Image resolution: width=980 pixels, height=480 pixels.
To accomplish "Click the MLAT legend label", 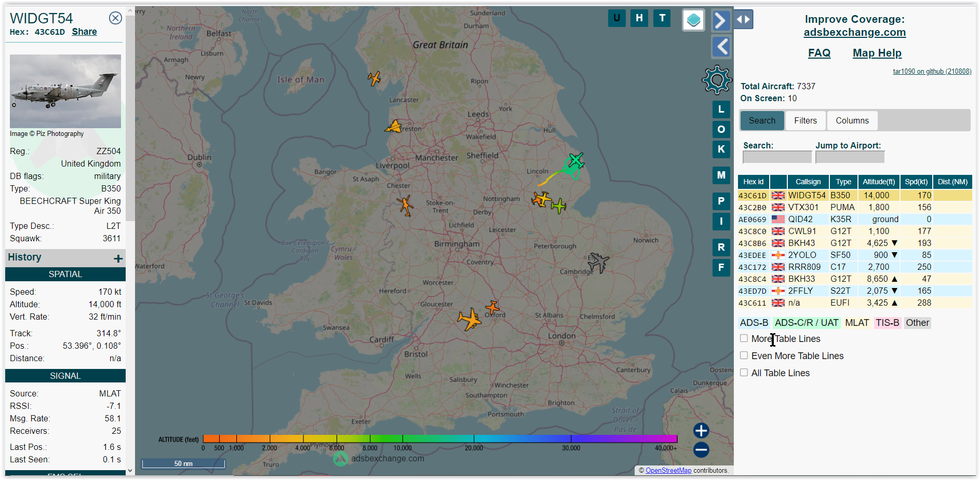I will coord(857,323).
